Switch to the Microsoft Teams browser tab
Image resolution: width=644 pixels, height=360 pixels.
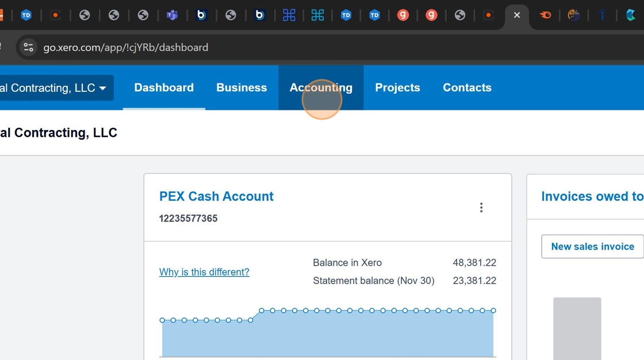pyautogui.click(x=172, y=15)
